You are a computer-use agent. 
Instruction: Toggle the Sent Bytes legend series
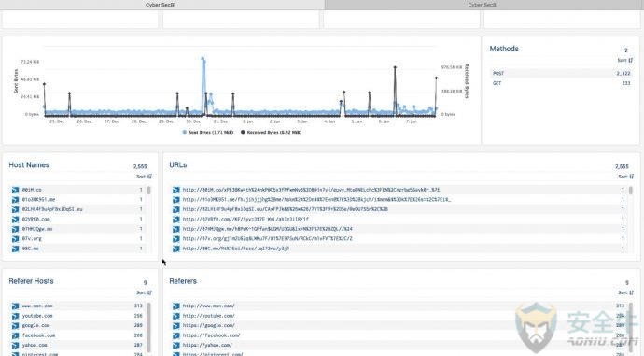click(208, 133)
